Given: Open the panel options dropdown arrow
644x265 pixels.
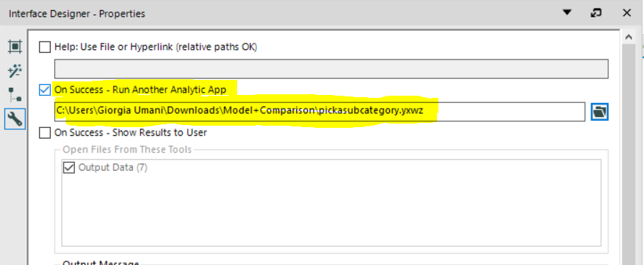Looking at the screenshot, I should 567,13.
